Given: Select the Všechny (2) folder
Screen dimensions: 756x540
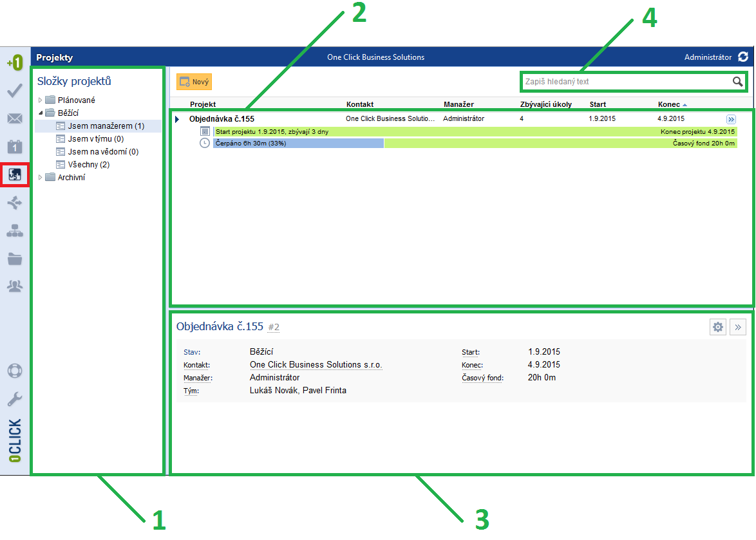Looking at the screenshot, I should pos(88,165).
